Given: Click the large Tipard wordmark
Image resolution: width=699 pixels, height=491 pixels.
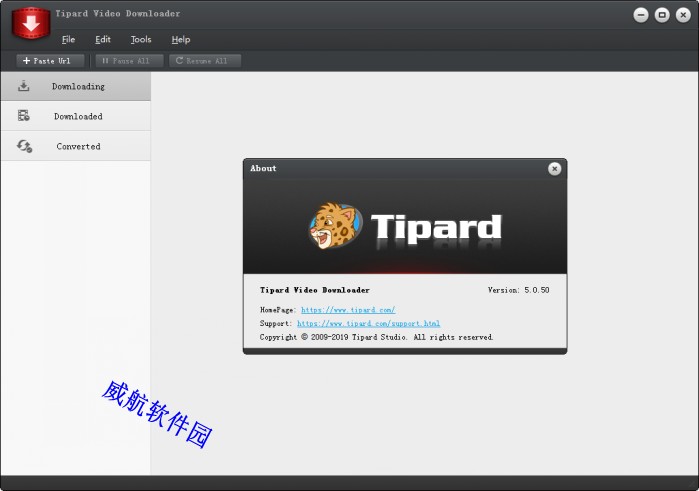Looking at the screenshot, I should (x=436, y=228).
